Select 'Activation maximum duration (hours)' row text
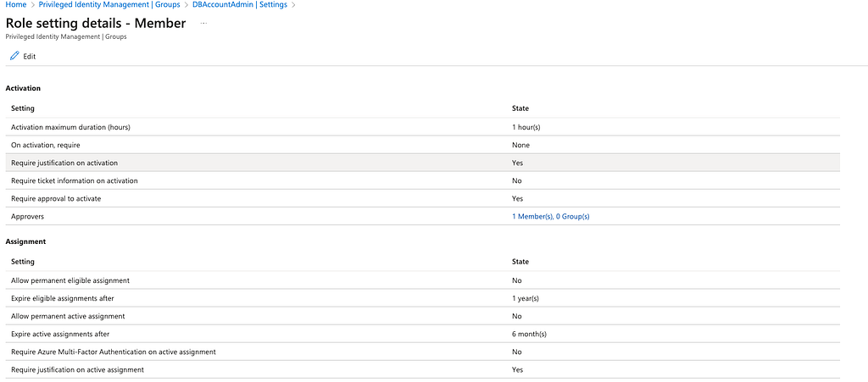This screenshot has height=382, width=868. (70, 127)
